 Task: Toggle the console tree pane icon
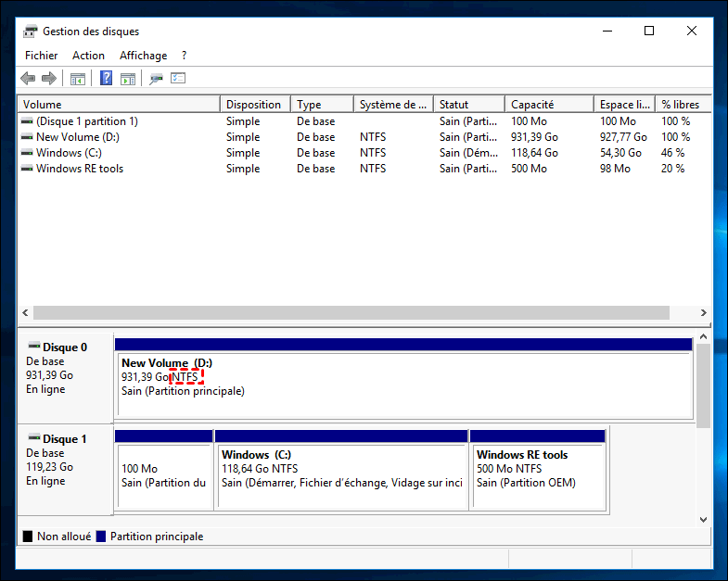78,79
